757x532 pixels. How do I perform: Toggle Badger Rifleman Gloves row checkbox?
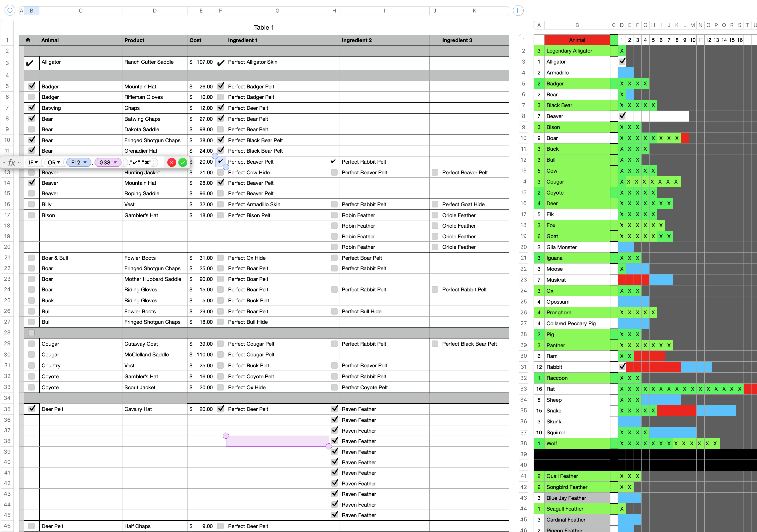click(x=31, y=97)
